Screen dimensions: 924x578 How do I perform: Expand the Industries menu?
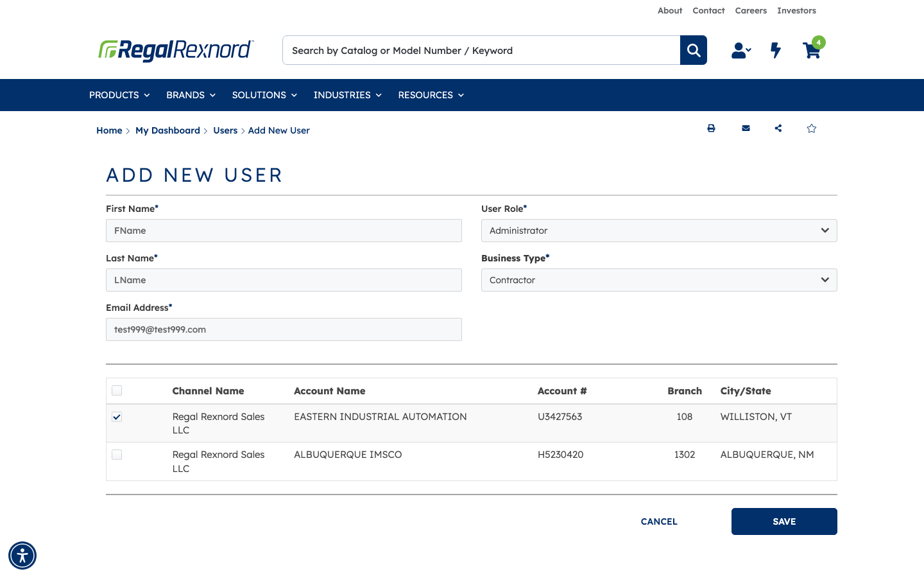point(347,95)
